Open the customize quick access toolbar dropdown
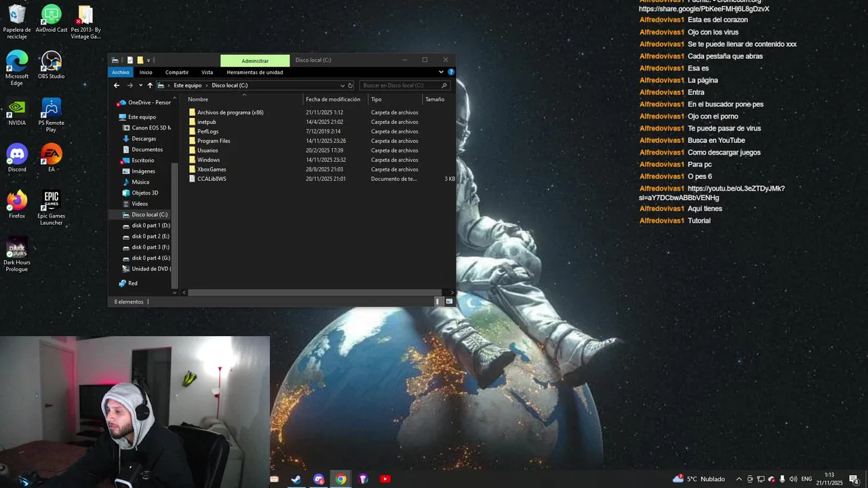 pos(149,60)
